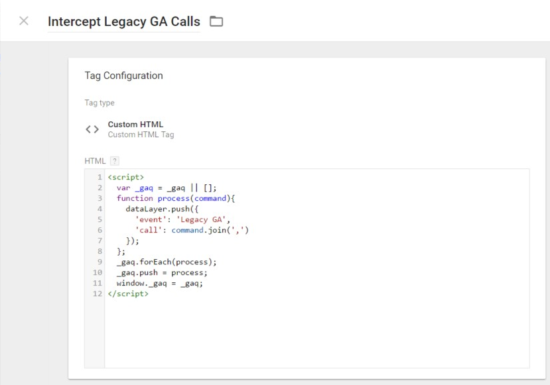This screenshot has width=550, height=385.
Task: Click the Custom HTML code brackets icon
Action: [92, 129]
